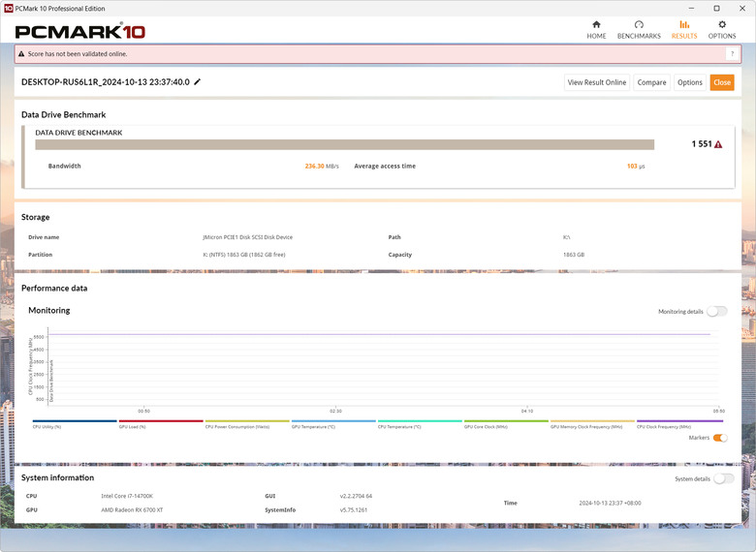756x552 pixels.
Task: Click the red warning triangle beside score 1 551
Action: pos(718,144)
